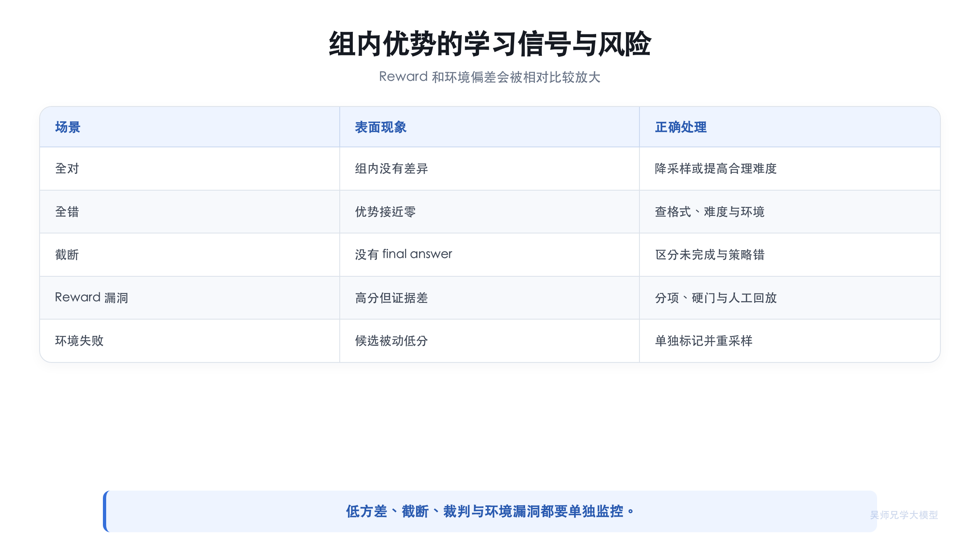Click the 没有 final answer cell
Screen dimensions: 980x551
(x=490, y=255)
